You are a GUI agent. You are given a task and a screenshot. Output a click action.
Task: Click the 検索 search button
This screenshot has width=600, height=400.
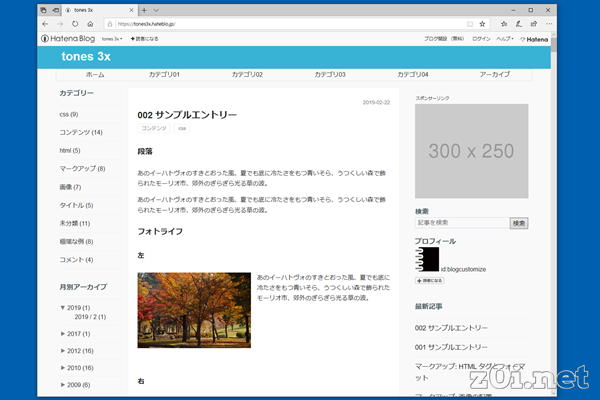[519, 223]
